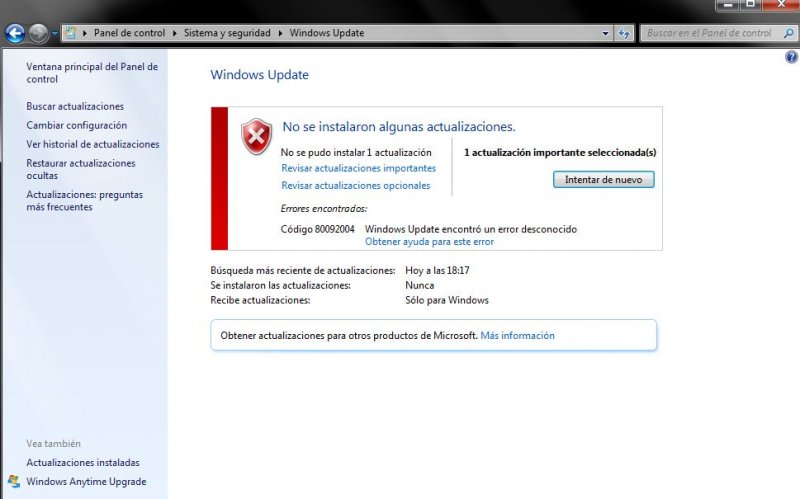
Task: Click 'Revisar actualizaciones opcionales'
Action: (x=356, y=186)
